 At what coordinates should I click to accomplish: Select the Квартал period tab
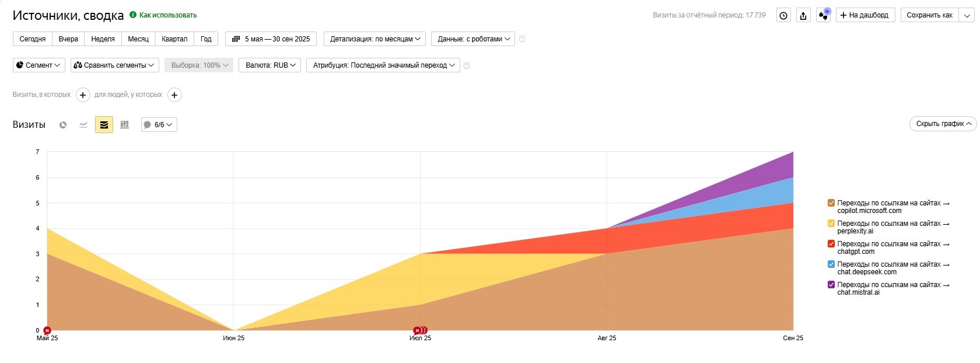(x=174, y=39)
